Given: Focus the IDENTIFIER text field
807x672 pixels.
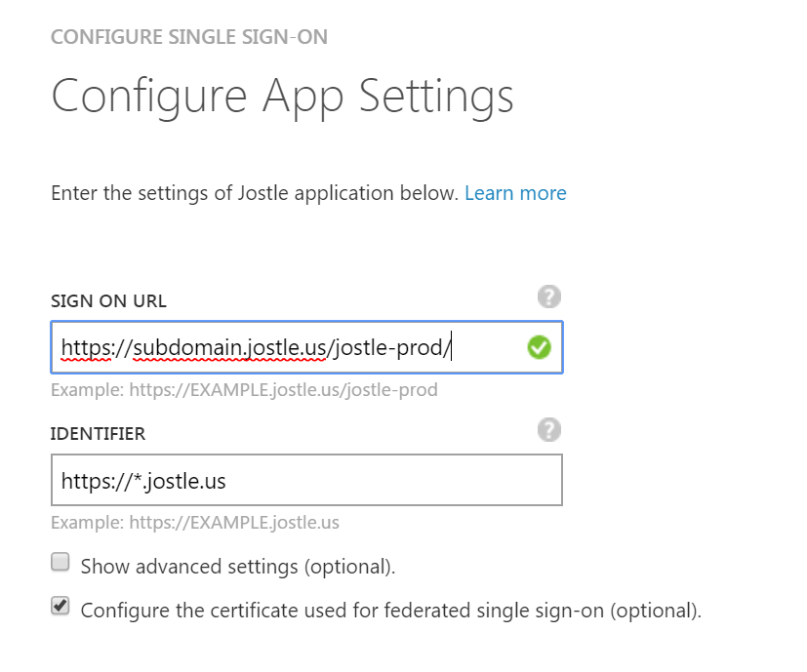Looking at the screenshot, I should tap(306, 480).
